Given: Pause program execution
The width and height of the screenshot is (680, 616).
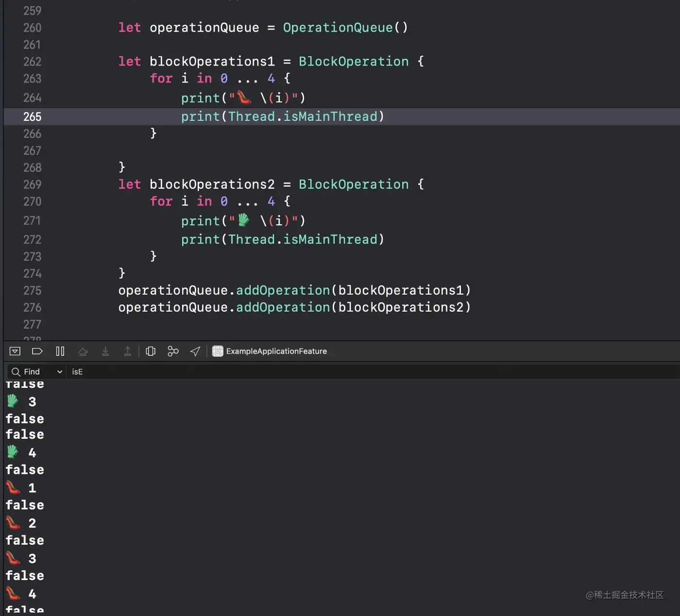Looking at the screenshot, I should tap(60, 351).
